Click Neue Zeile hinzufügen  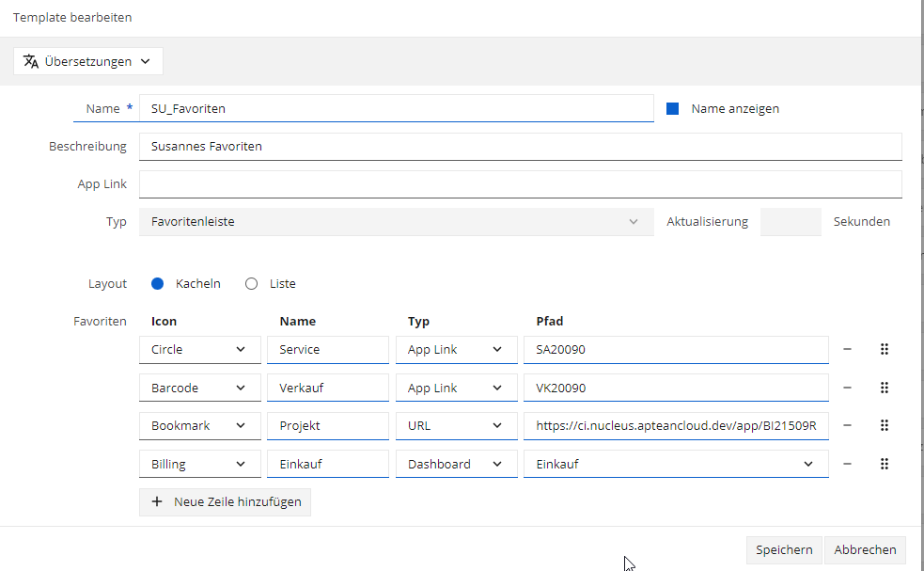click(x=225, y=502)
